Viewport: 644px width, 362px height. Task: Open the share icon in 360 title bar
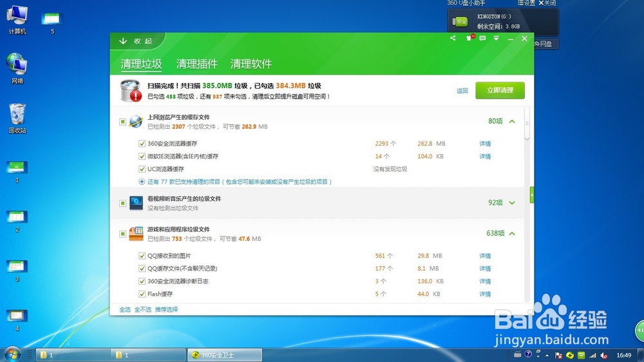[x=453, y=38]
